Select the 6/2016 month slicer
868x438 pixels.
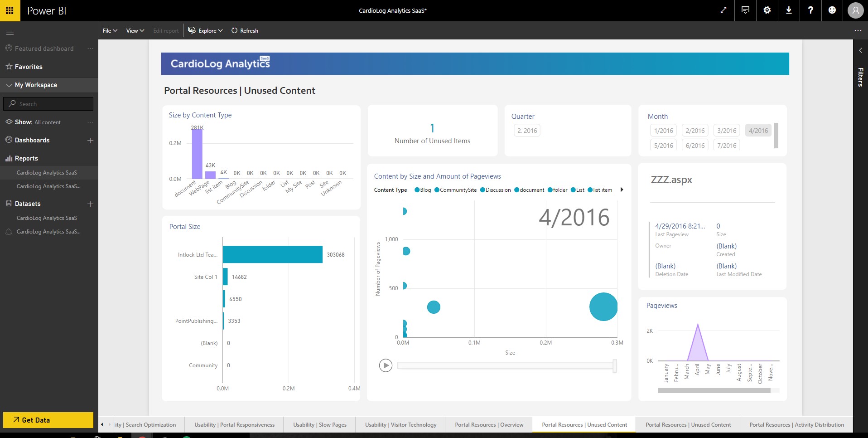coord(695,145)
